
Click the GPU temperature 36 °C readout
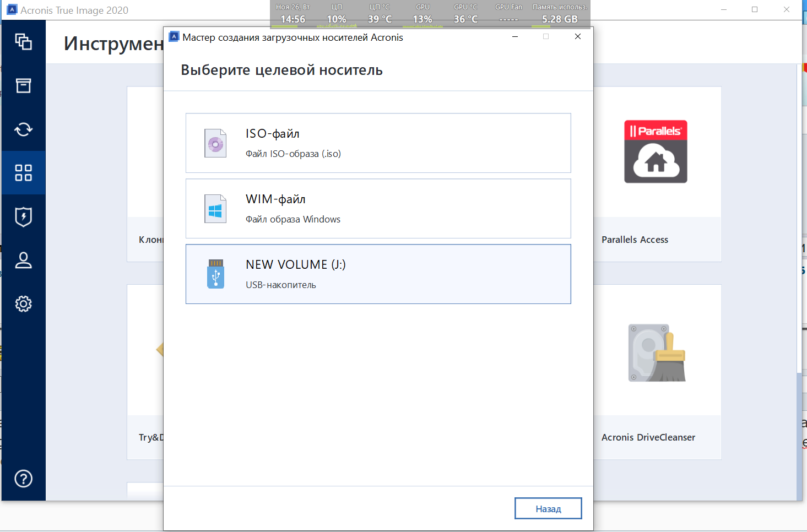465,19
